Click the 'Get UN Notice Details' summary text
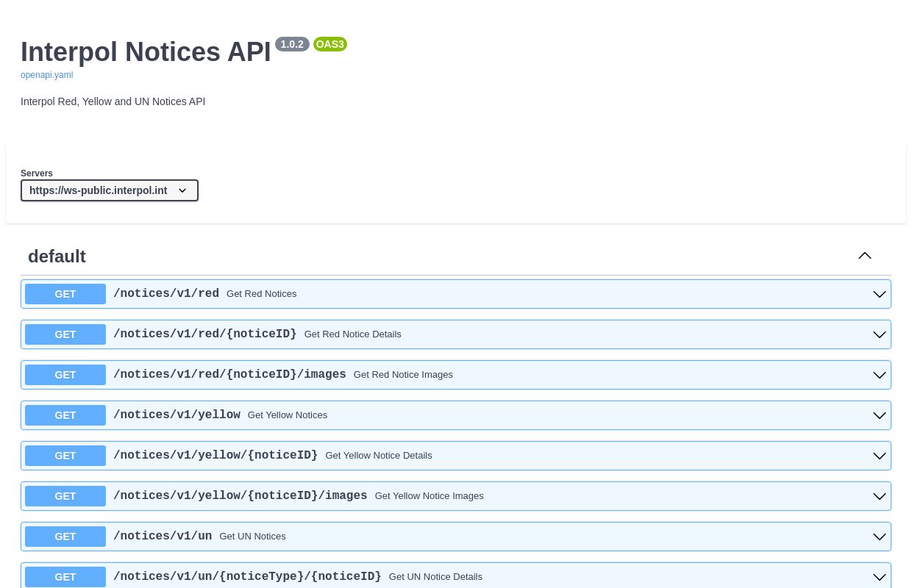 coord(435,577)
